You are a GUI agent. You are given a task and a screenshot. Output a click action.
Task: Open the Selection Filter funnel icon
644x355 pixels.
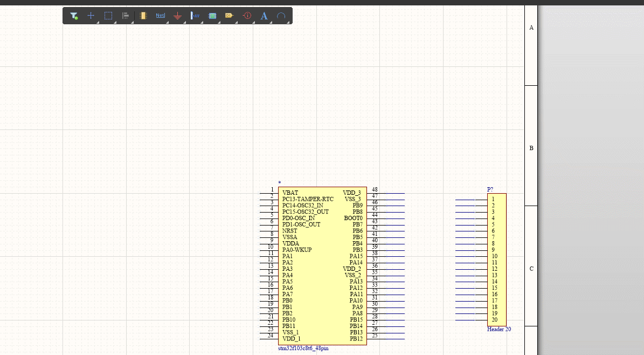tap(74, 16)
